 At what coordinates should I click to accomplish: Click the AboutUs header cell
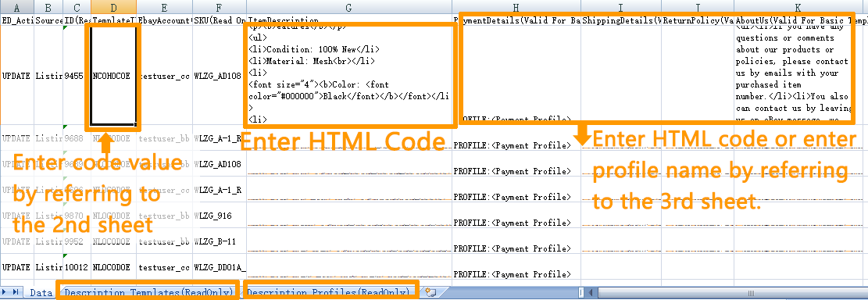(798, 20)
